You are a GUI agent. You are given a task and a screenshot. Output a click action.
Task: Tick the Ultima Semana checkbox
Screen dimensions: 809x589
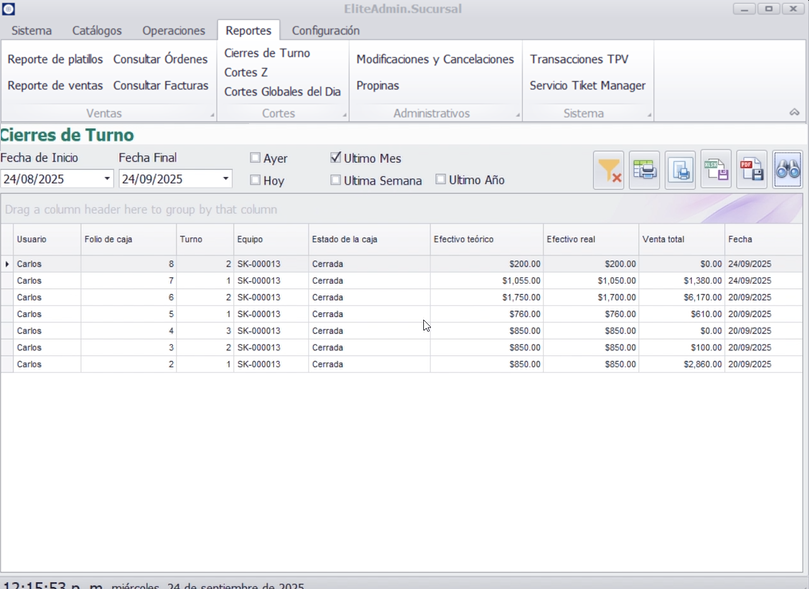coord(336,180)
